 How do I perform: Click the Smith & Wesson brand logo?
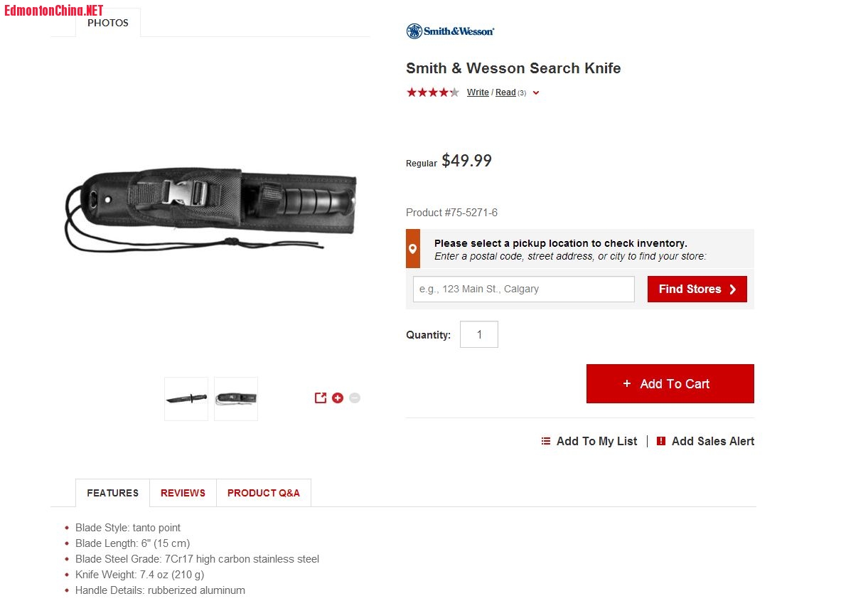coord(450,31)
